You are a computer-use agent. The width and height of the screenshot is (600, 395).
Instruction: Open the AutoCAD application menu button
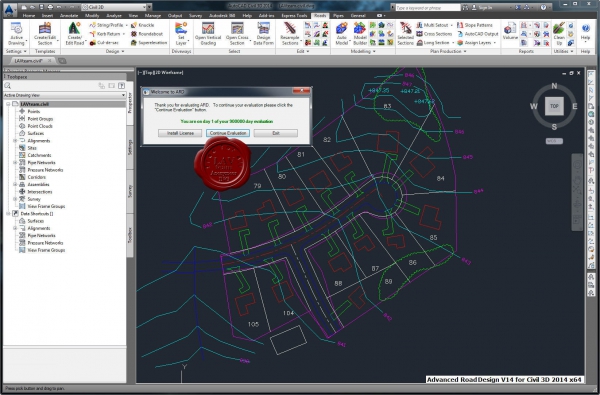[x=9, y=9]
